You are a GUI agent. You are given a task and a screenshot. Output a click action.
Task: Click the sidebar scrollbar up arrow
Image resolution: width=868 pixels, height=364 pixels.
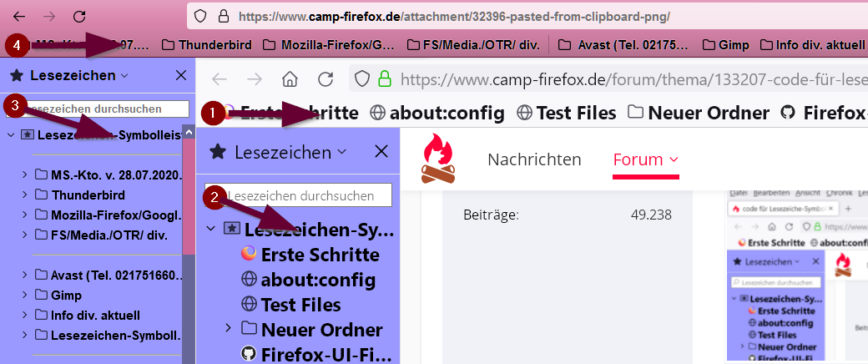point(189,133)
